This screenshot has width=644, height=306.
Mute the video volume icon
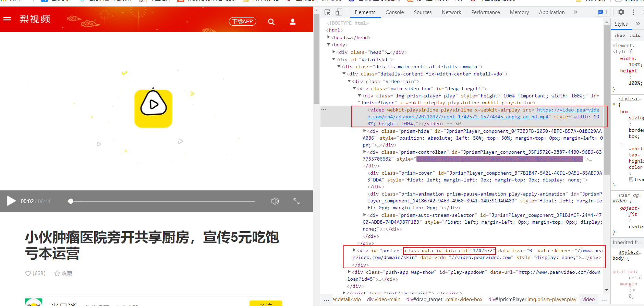275,201
